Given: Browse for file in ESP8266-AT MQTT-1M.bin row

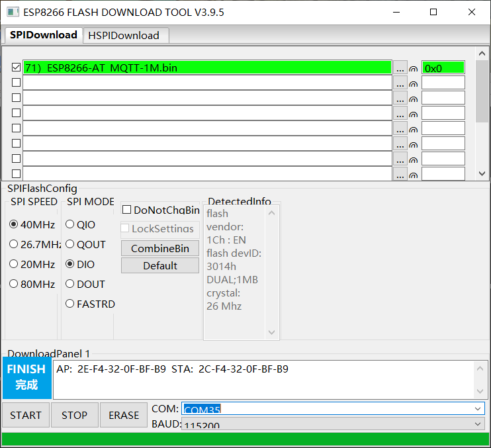Looking at the screenshot, I should 400,67.
